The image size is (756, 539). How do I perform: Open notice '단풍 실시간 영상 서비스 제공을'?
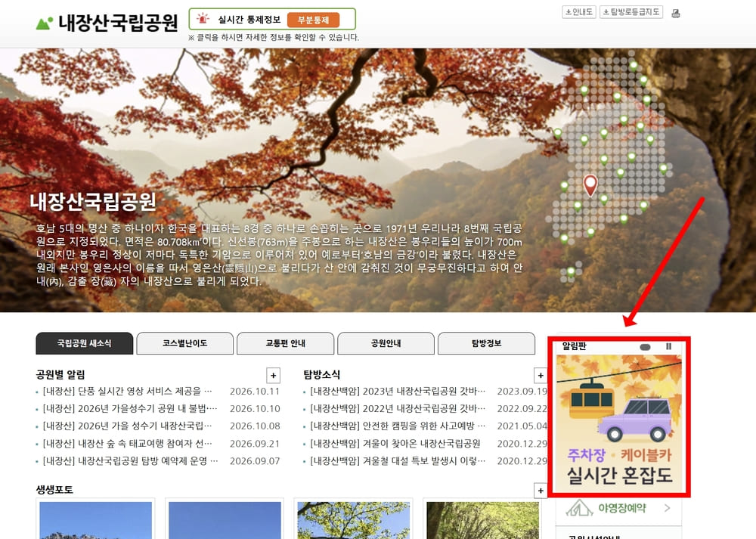(127, 391)
